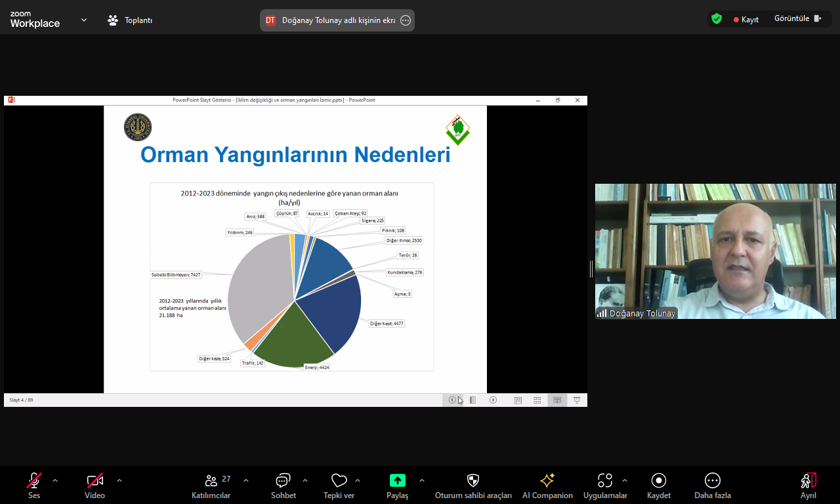Open ellipsis menu on shared screen title
The height and width of the screenshot is (504, 840).
click(x=405, y=20)
